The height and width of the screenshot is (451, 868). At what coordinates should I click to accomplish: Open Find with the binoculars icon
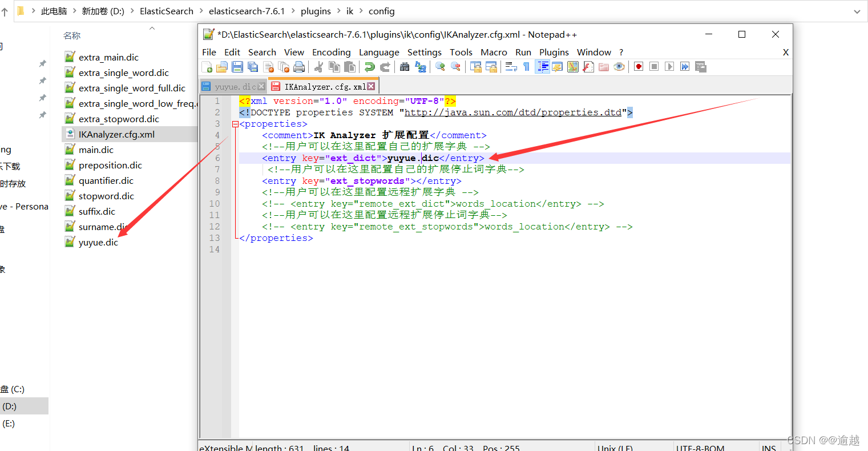point(405,67)
